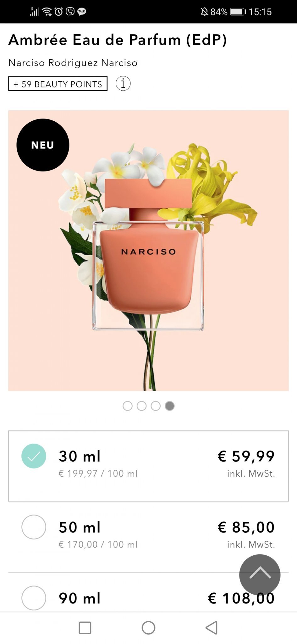This screenshot has height=644, width=297.
Task: Select the 30 ml size option
Action: tap(148, 466)
